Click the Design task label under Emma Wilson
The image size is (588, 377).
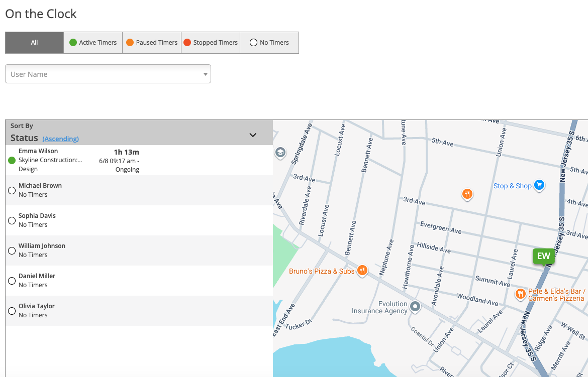coord(28,169)
